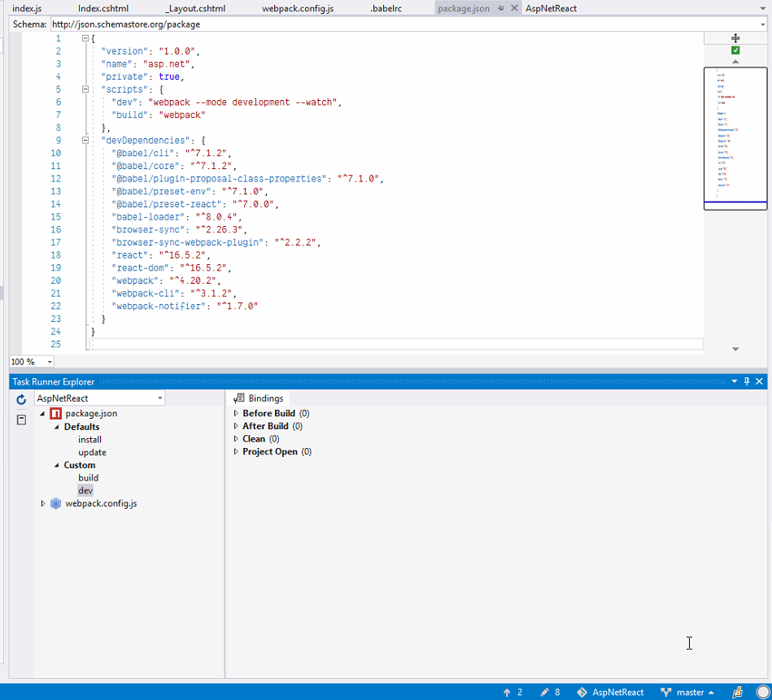This screenshot has width=772, height=700.
Task: Click the editor split window handle icon
Action: pyautogui.click(x=735, y=38)
